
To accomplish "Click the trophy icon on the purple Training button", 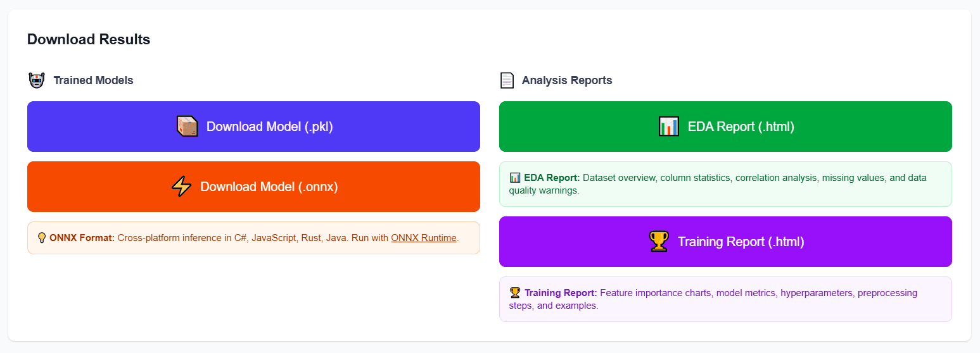I will point(659,242).
